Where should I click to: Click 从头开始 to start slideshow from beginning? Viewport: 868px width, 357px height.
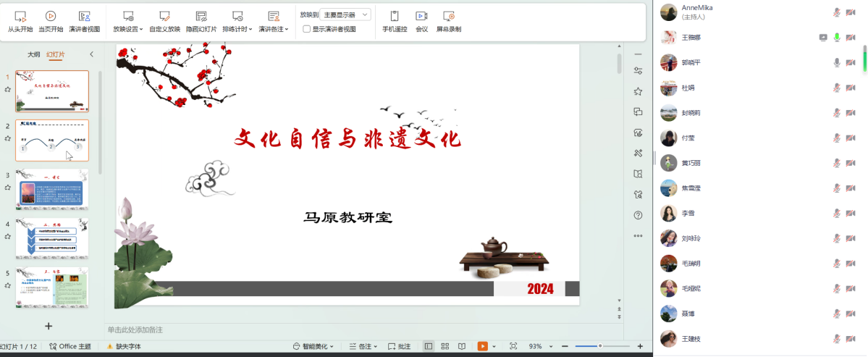20,21
